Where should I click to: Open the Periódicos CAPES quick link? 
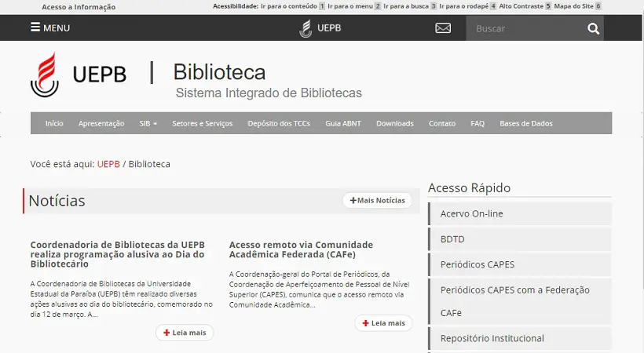point(520,264)
